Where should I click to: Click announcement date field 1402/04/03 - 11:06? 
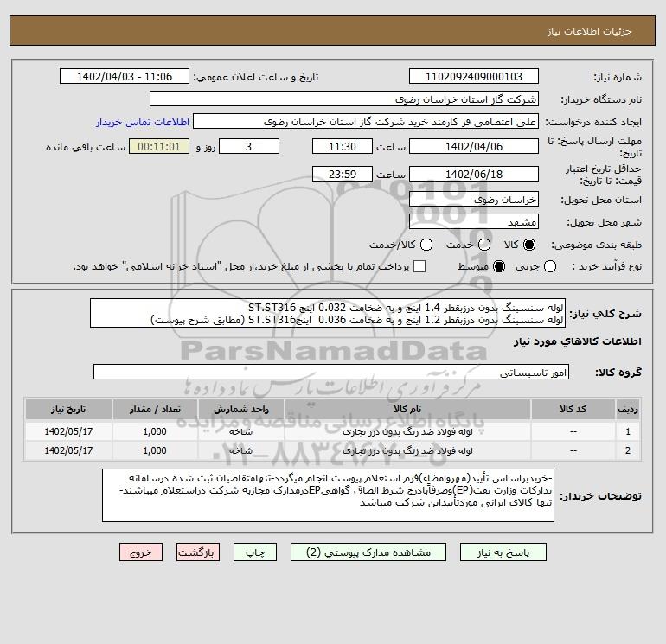[x=125, y=77]
